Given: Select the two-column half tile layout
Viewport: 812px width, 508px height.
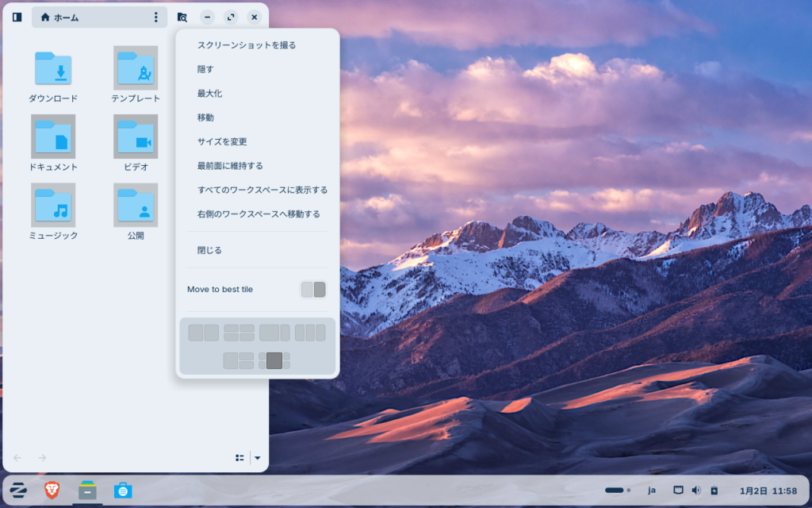Looking at the screenshot, I should click(203, 333).
